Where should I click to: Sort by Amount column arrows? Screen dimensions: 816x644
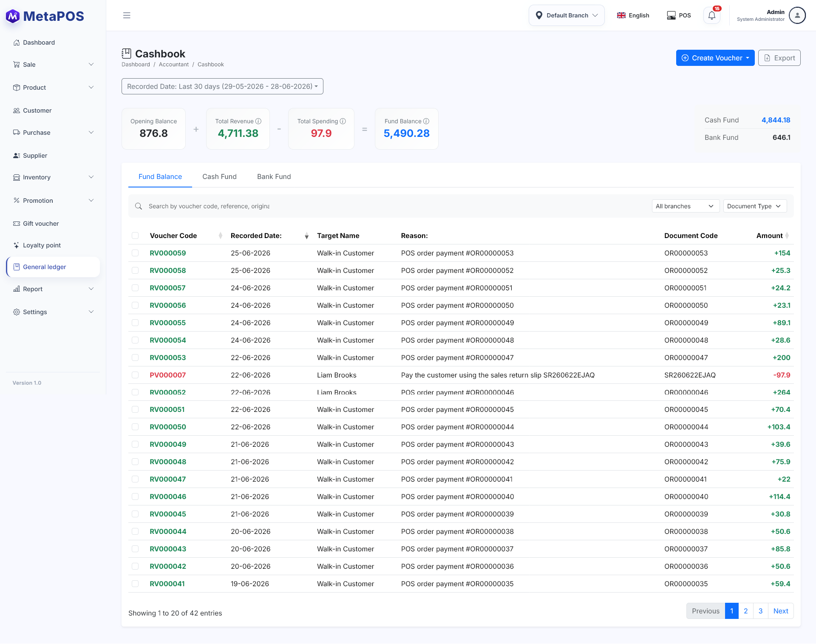pos(787,235)
